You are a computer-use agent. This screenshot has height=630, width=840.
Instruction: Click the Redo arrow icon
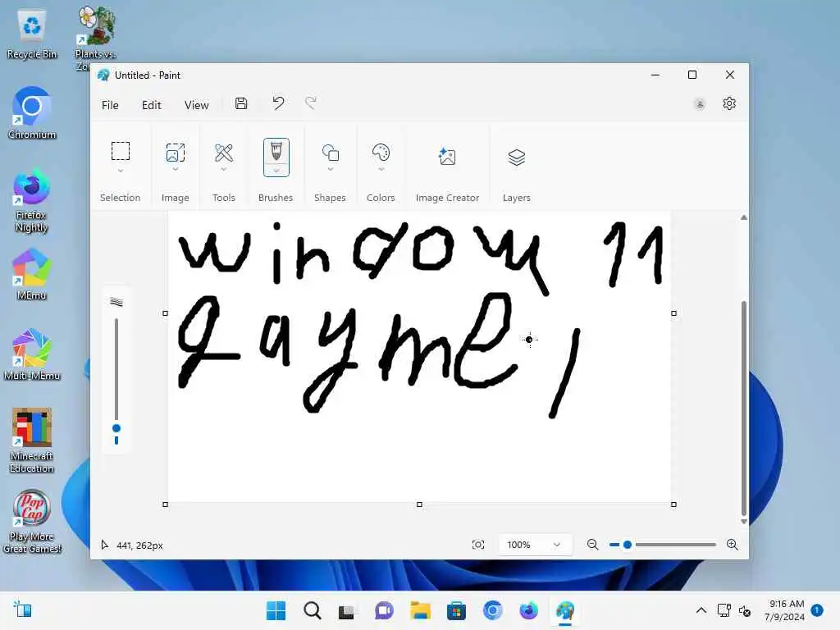(311, 103)
